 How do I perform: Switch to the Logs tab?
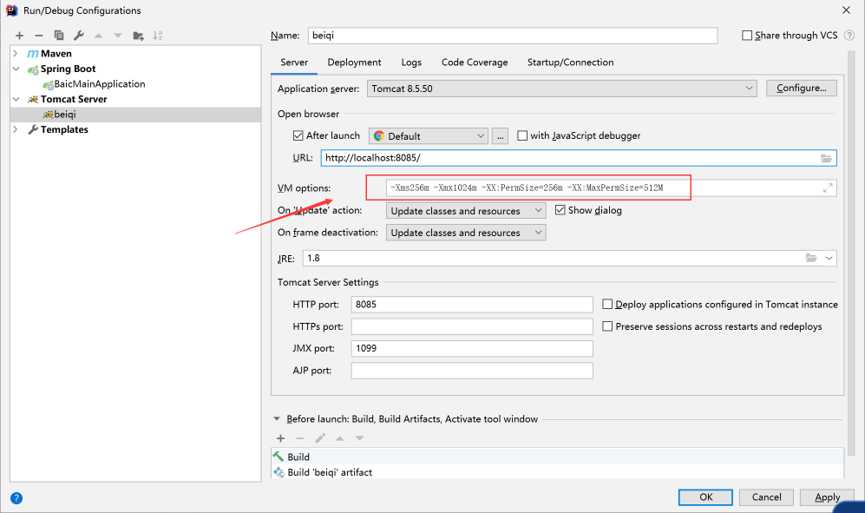coord(411,62)
